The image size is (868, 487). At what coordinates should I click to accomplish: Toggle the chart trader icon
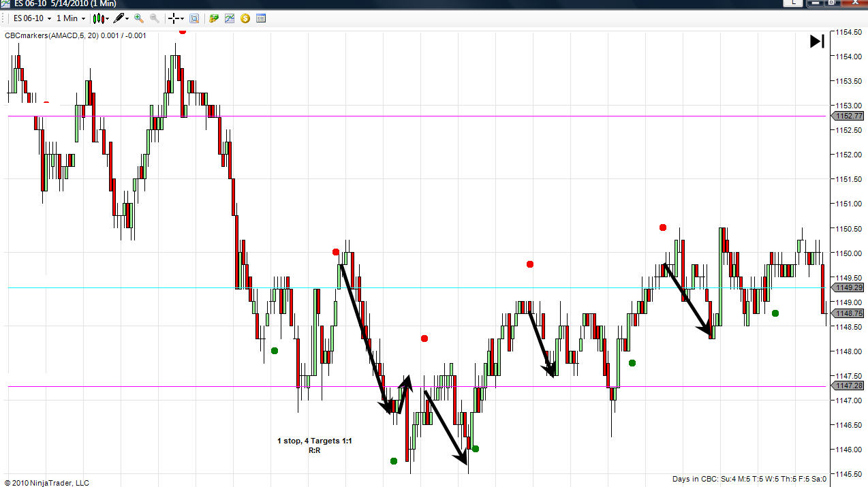coord(214,18)
